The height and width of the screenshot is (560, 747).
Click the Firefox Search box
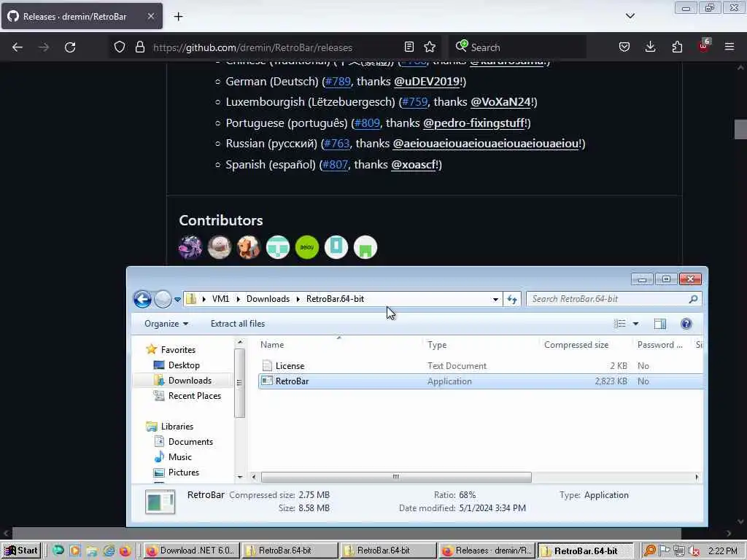pyautogui.click(x=517, y=47)
